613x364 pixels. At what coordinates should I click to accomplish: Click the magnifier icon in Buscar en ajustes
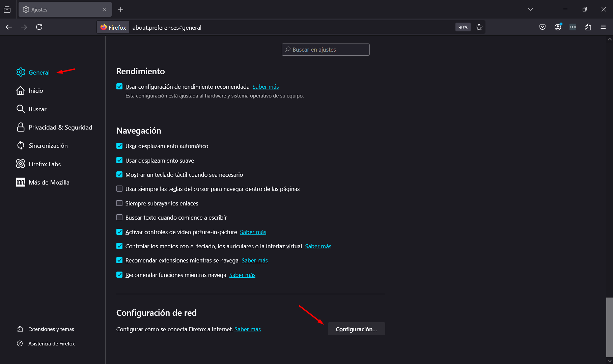[288, 49]
